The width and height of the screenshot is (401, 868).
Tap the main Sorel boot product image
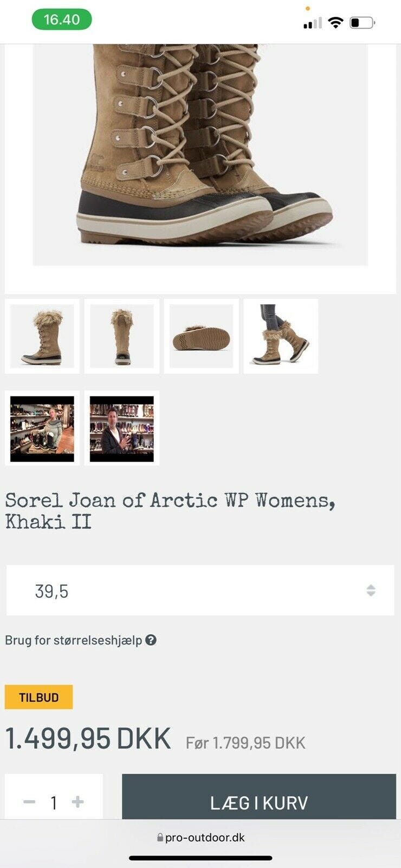click(x=200, y=155)
